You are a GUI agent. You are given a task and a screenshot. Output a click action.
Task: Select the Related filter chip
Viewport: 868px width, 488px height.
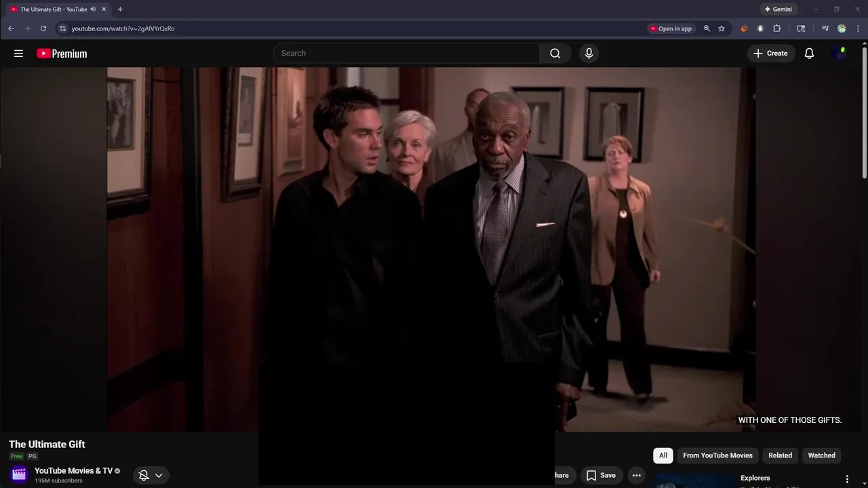coord(780,455)
